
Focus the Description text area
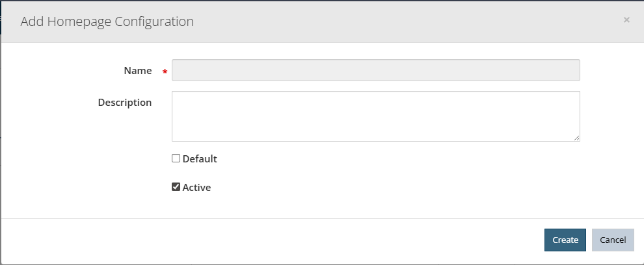pyautogui.click(x=376, y=116)
